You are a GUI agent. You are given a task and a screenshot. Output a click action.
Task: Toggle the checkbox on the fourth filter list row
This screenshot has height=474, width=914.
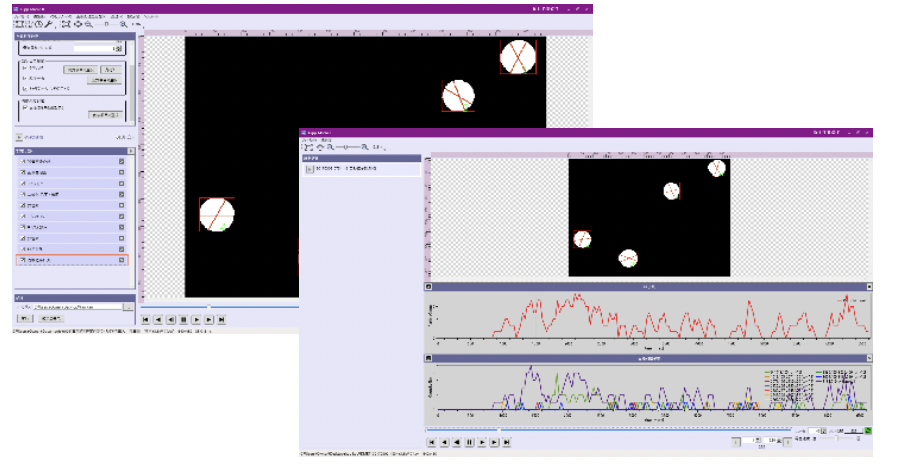[22, 194]
